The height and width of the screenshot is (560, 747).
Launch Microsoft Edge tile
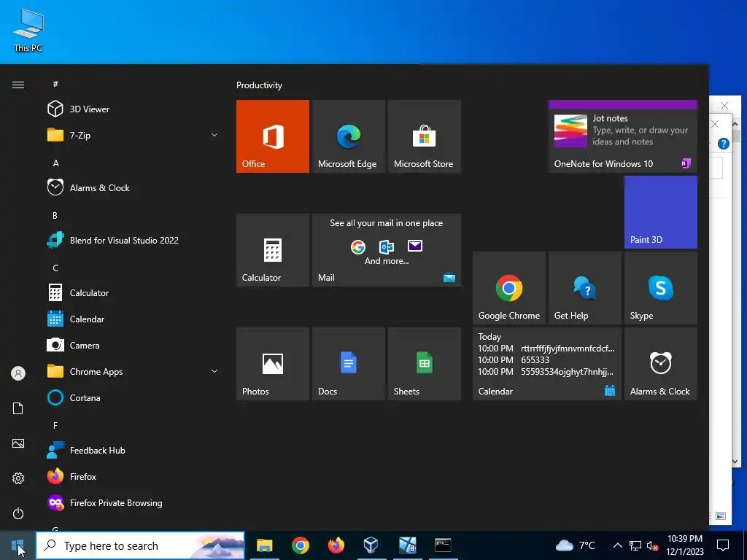coord(348,136)
